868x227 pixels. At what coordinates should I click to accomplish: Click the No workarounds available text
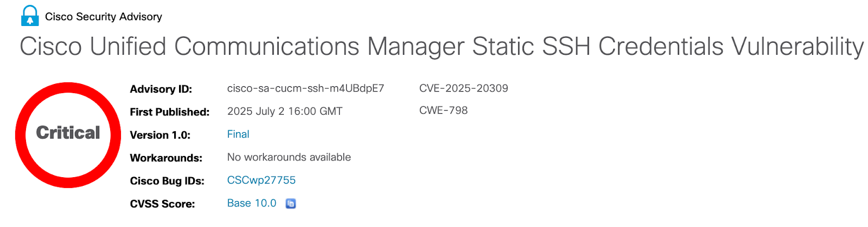tap(289, 158)
